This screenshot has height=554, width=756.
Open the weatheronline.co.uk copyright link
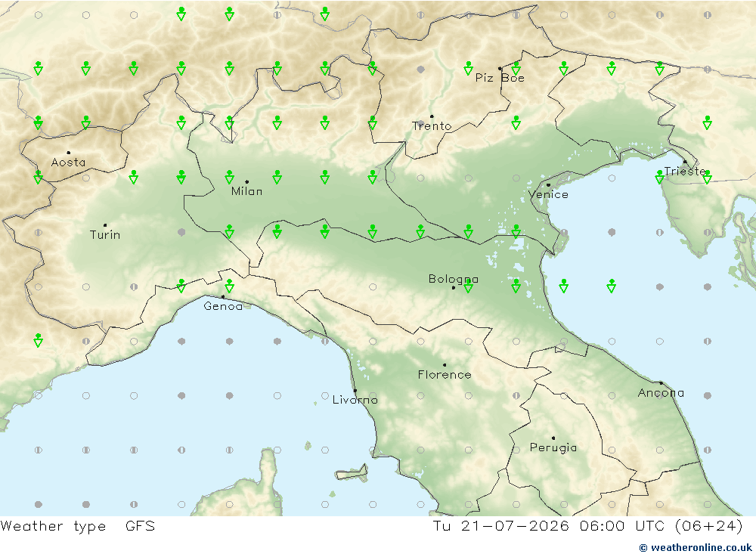click(695, 548)
